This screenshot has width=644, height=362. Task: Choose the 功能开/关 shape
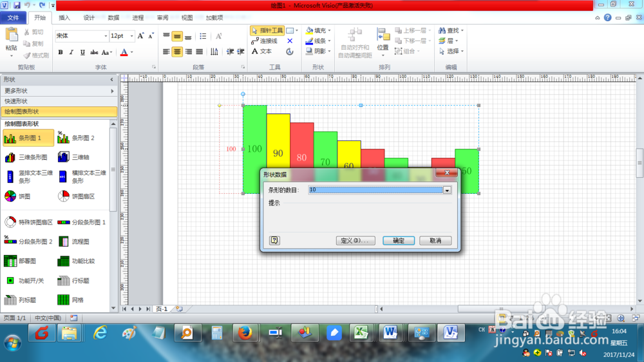click(x=24, y=281)
